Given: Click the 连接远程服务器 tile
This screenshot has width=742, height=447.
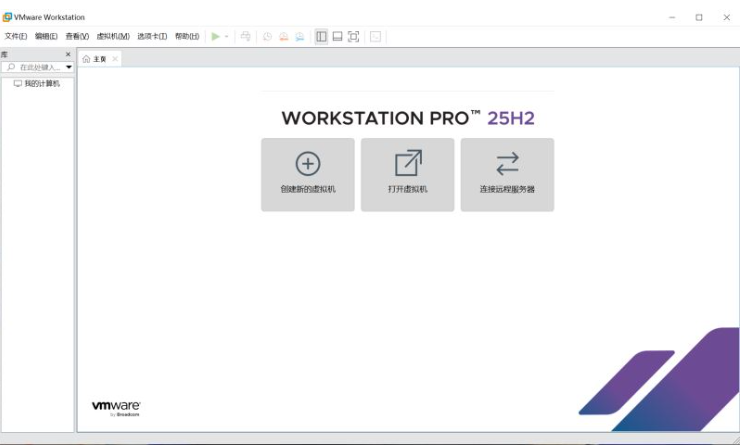Looking at the screenshot, I should 507,175.
